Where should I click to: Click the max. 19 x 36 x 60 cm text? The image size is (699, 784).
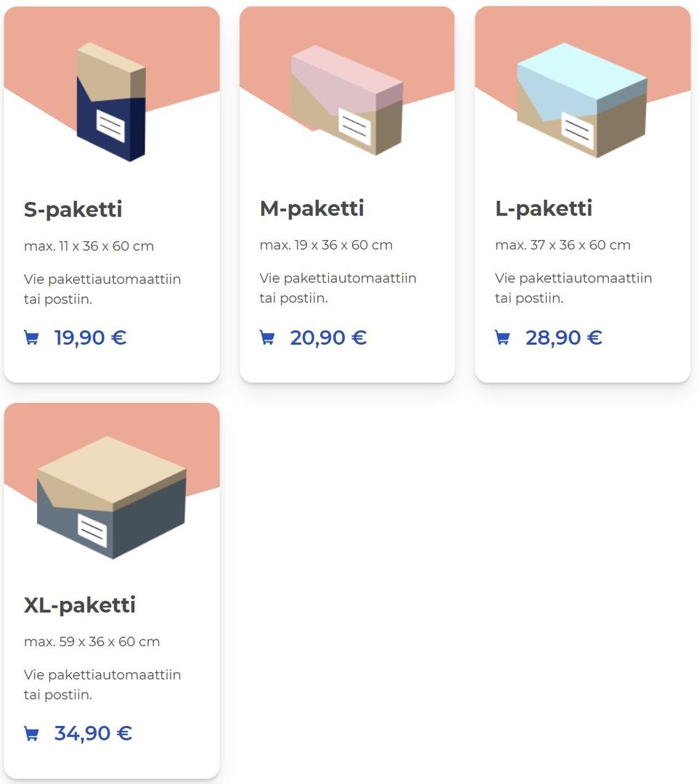coord(326,245)
